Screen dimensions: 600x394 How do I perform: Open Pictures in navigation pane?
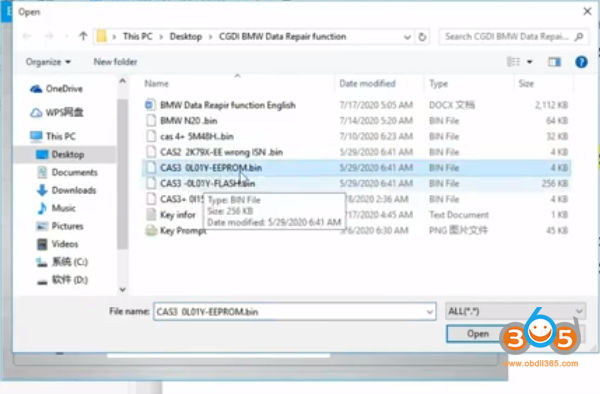click(60, 226)
